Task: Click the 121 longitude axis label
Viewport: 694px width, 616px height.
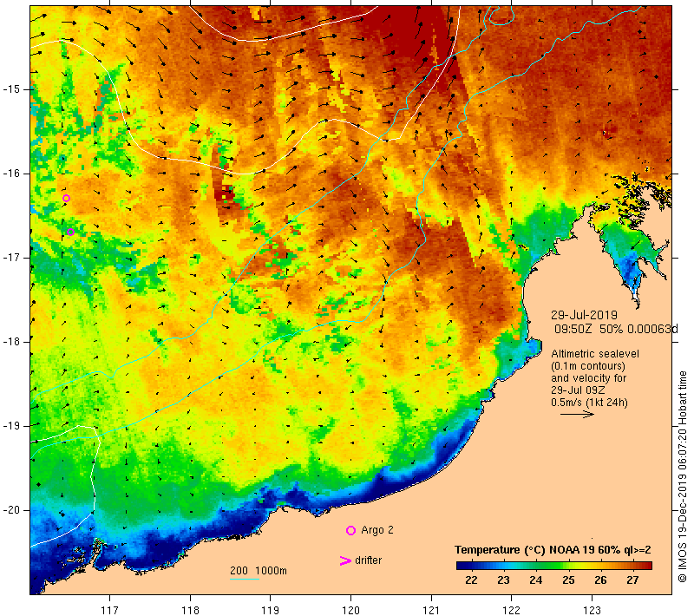Action: 431,610
